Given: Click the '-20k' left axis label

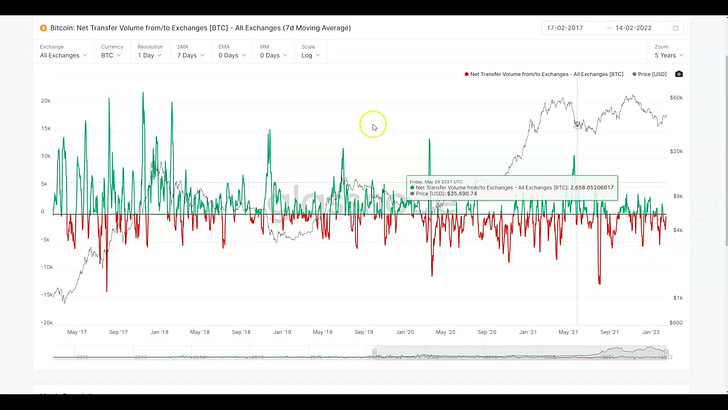Looking at the screenshot, I should [47, 323].
